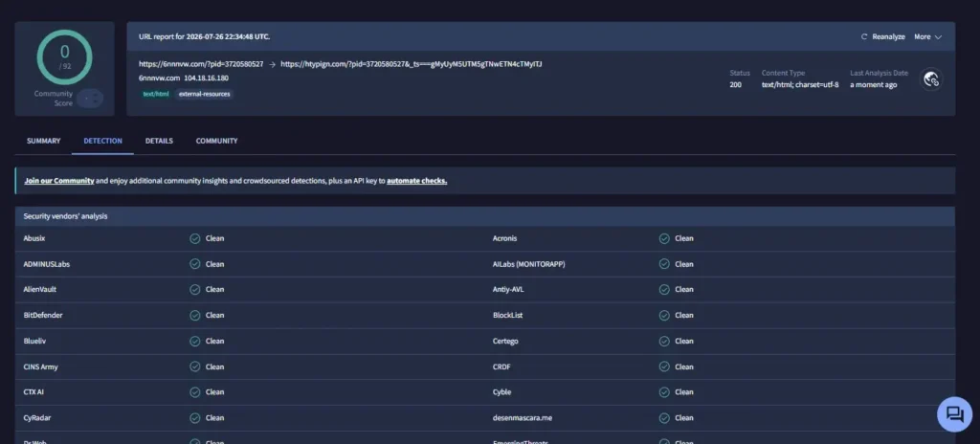Click the Certego vendor name
The image size is (980, 444).
click(x=505, y=341)
